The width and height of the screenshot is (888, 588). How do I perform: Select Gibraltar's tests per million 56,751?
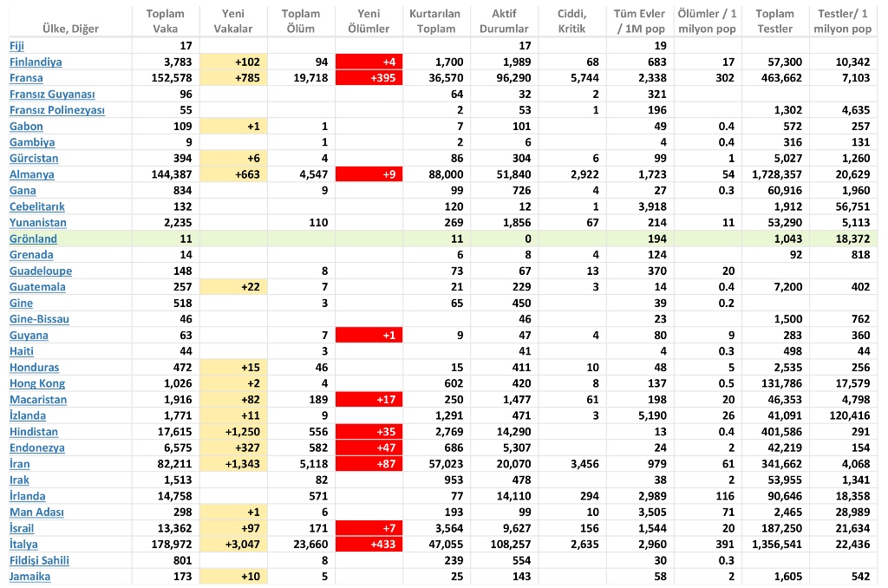(843, 206)
